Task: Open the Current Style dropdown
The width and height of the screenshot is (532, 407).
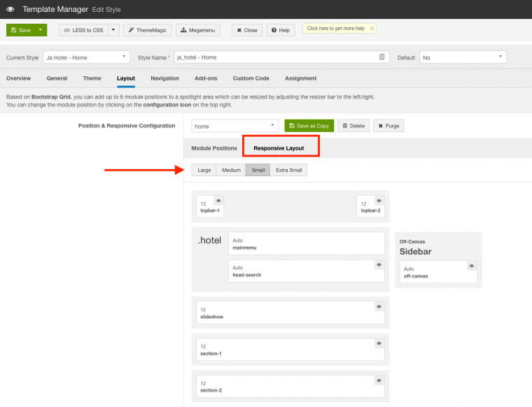Action: (x=86, y=57)
